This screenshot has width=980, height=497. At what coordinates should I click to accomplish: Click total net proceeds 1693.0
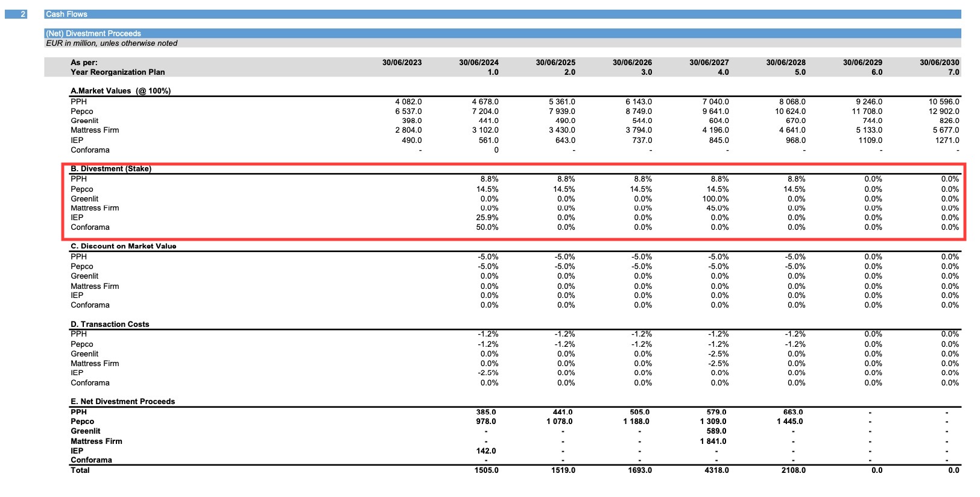pos(640,470)
